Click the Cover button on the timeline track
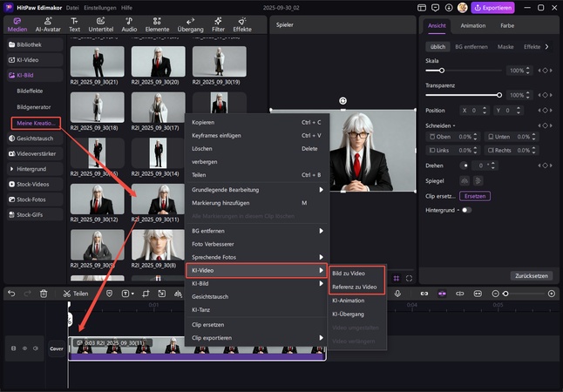Image resolution: width=563 pixels, height=392 pixels. pos(57,348)
